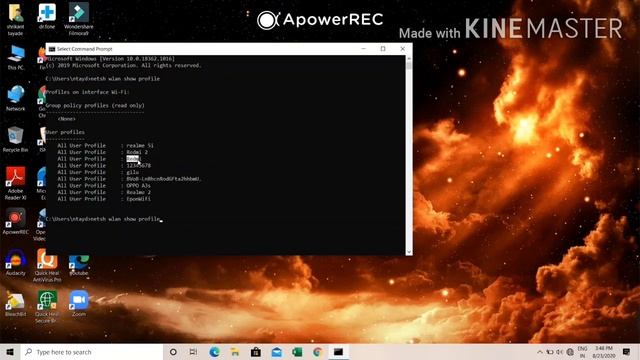This screenshot has width=640, height=360.
Task: Open the Mail app on the taskbar
Action: [x=276, y=352]
